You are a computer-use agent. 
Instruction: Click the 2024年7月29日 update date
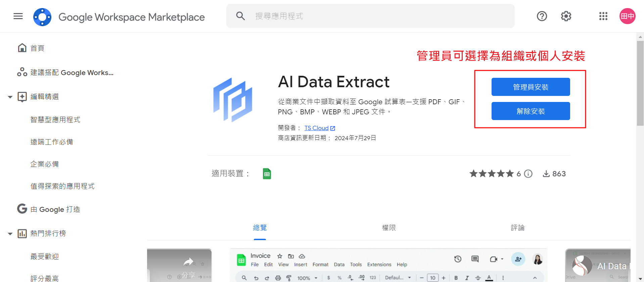(355, 138)
